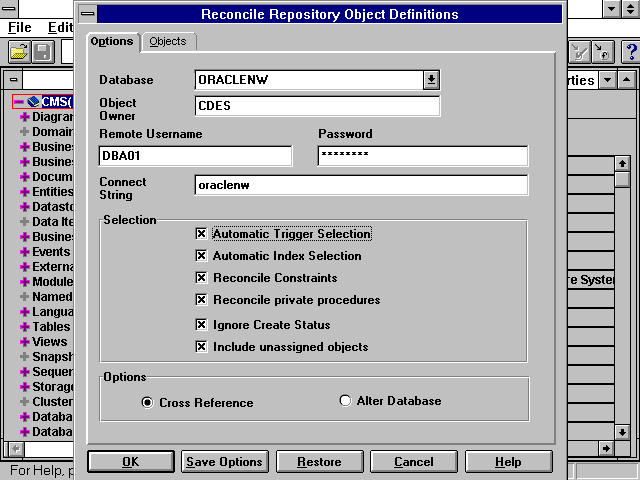Open the File menu
This screenshot has width=640, height=480.
point(19,27)
